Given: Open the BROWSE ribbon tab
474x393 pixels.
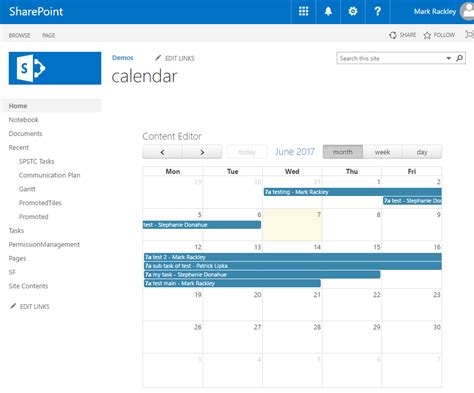Looking at the screenshot, I should [x=19, y=35].
